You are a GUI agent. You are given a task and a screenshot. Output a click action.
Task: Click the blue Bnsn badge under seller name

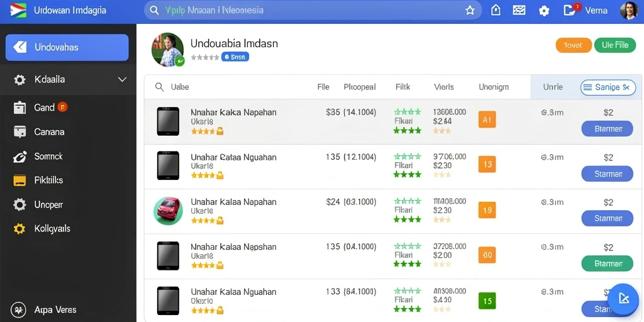pyautogui.click(x=235, y=57)
